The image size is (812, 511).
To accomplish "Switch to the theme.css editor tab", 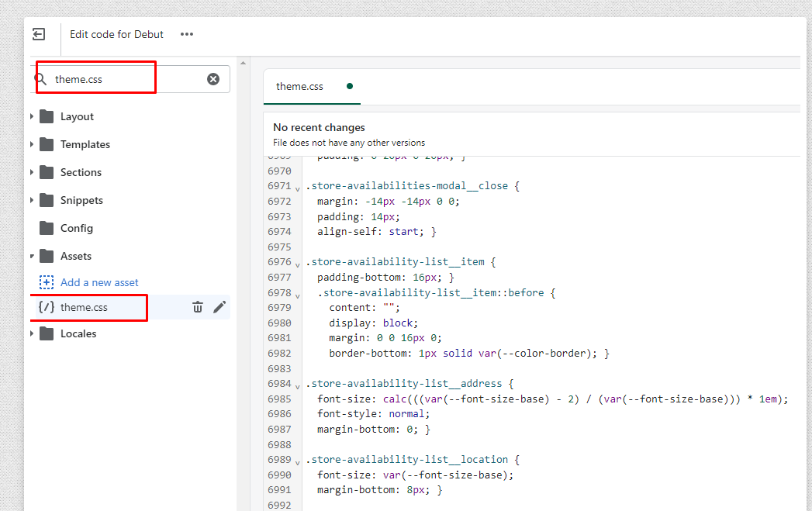I will (299, 87).
